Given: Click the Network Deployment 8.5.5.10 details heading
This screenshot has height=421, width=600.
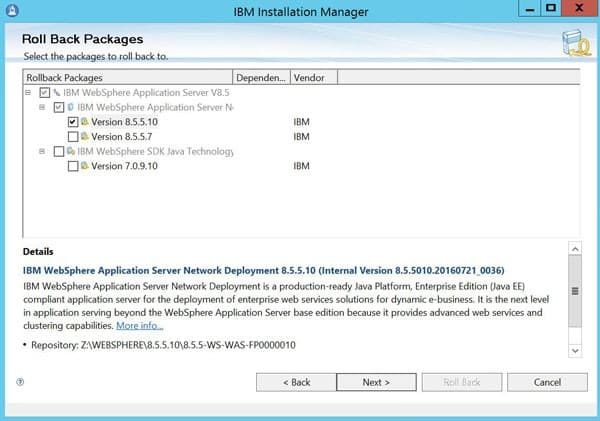Looking at the screenshot, I should [264, 271].
